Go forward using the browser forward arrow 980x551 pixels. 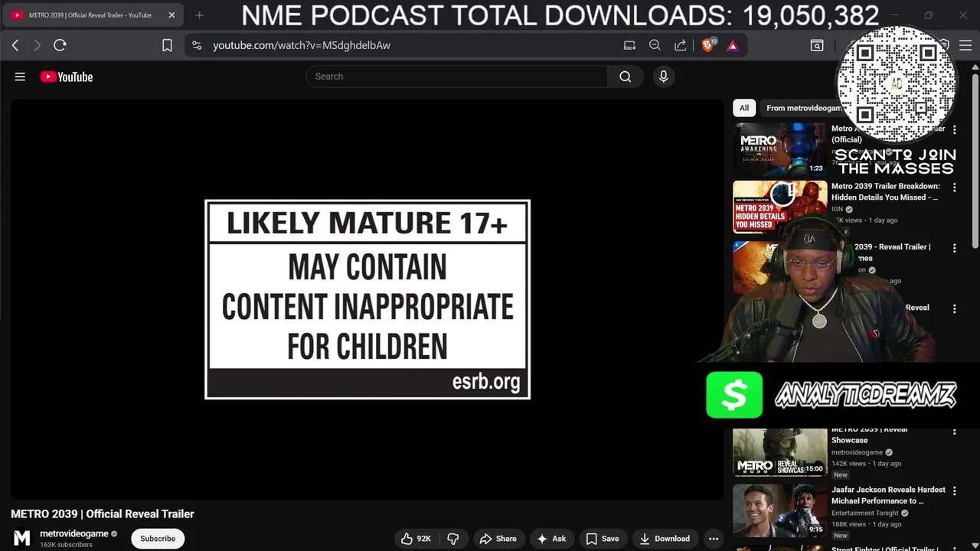(x=37, y=45)
